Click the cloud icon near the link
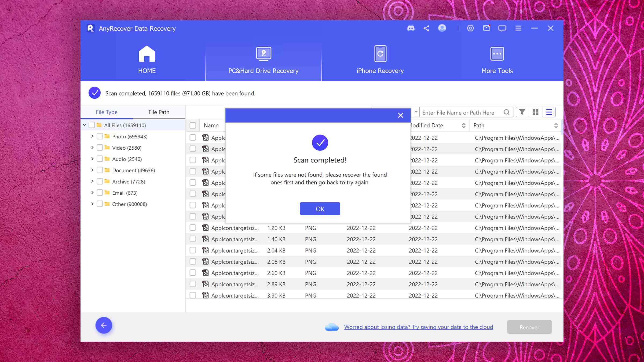 [x=332, y=327]
